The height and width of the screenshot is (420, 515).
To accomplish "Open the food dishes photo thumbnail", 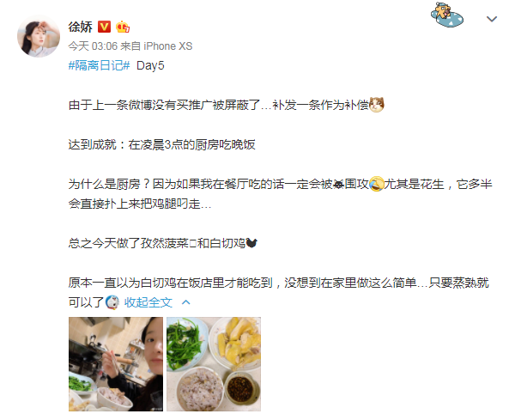I will [214, 364].
